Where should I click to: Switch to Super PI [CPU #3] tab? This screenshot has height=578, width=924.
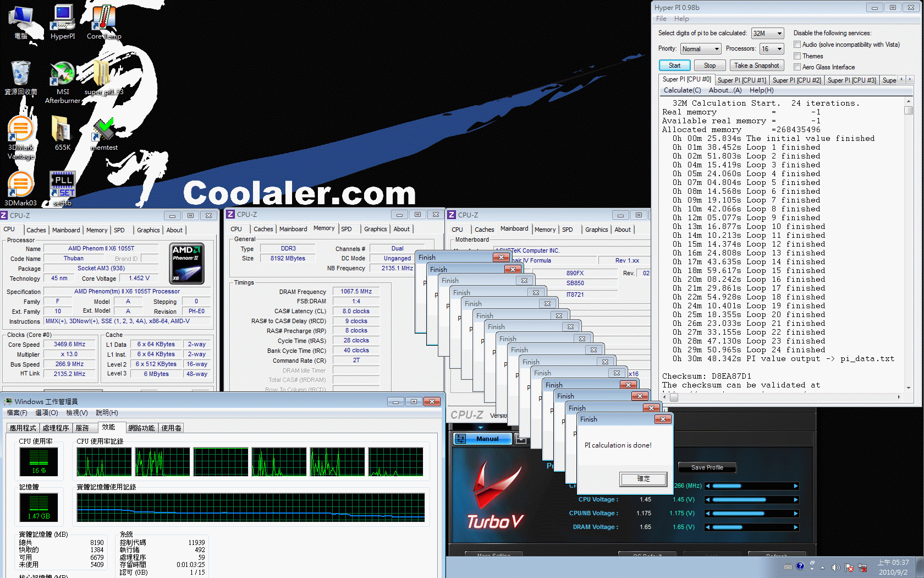(x=851, y=80)
